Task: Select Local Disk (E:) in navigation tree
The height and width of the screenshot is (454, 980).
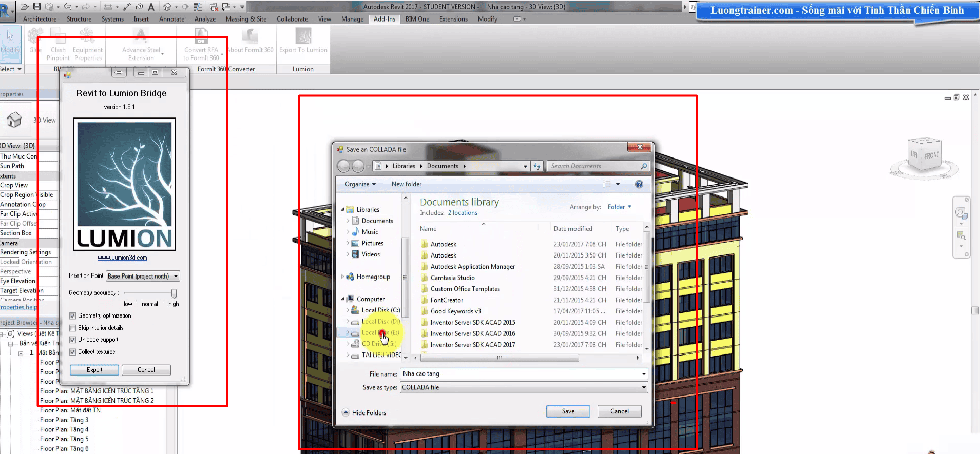Action: (380, 332)
